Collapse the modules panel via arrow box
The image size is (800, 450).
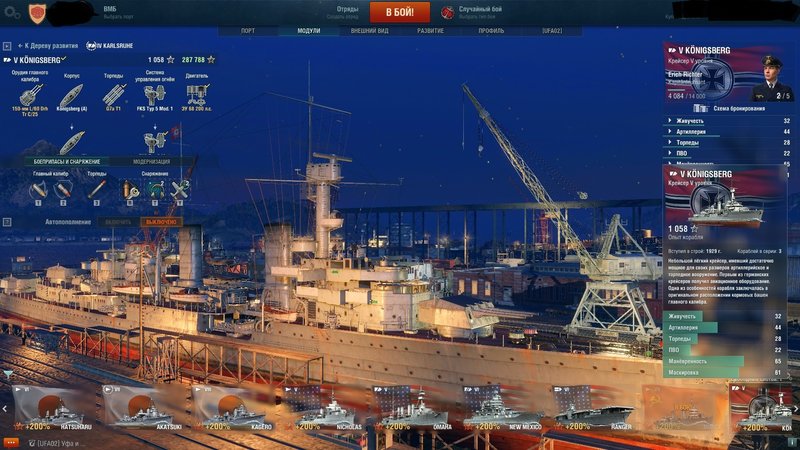coord(7,46)
